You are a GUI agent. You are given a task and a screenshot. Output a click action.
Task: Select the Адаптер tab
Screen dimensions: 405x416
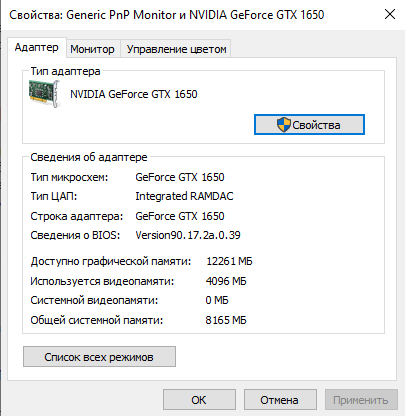click(x=37, y=47)
